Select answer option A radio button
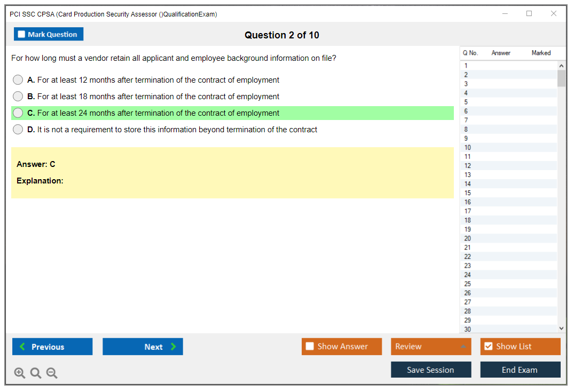Image resolution: width=574 pixels, height=392 pixels. pyautogui.click(x=18, y=80)
